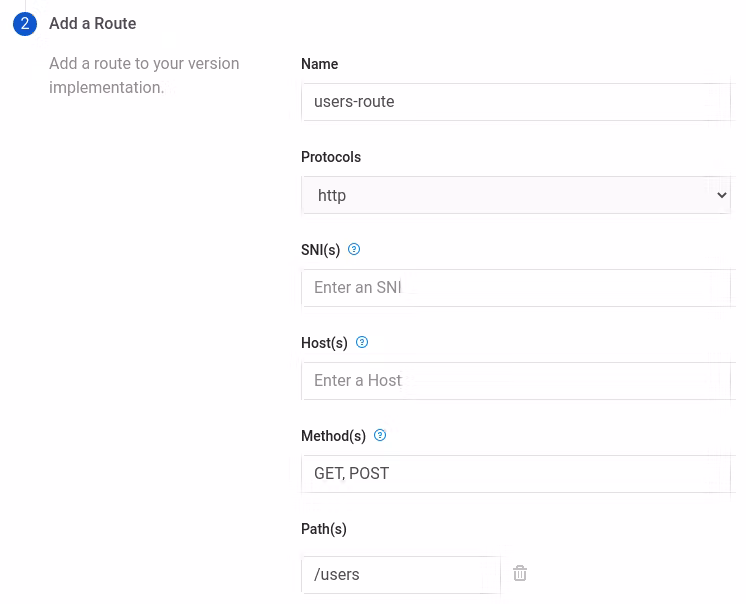
Task: Click the SNI(s) label text
Action: 321,250
